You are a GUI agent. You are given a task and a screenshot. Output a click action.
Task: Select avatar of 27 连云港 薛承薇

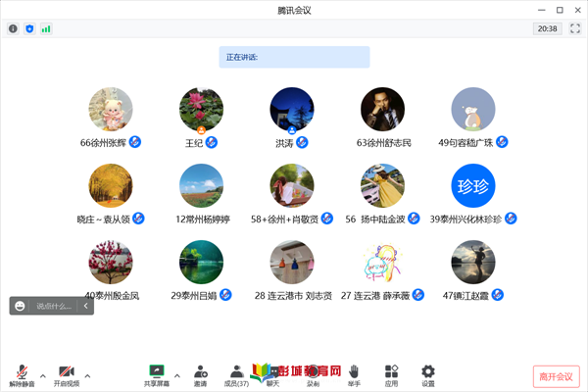(383, 263)
